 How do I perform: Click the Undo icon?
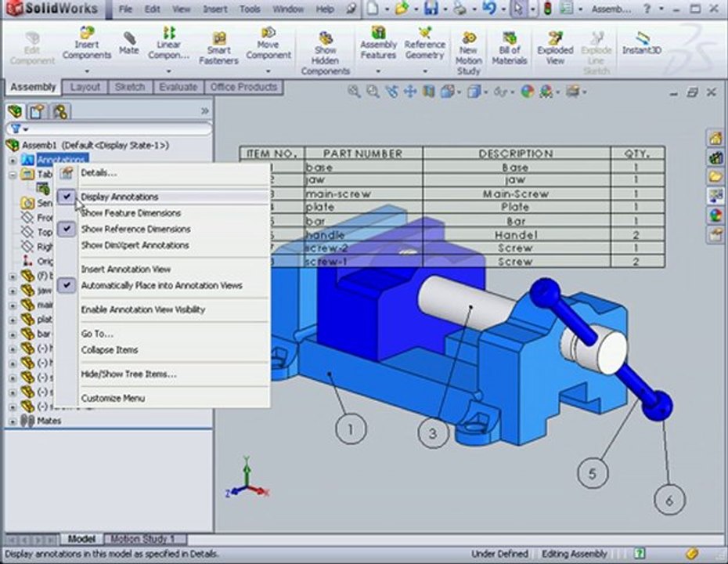pyautogui.click(x=489, y=9)
